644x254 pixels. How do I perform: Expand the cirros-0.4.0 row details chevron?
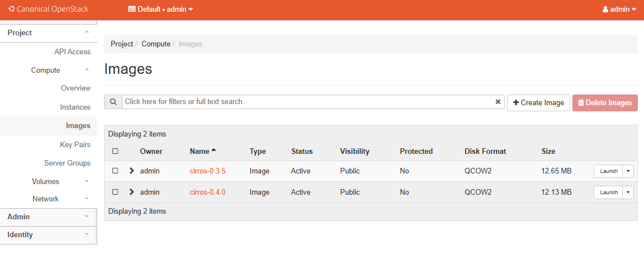click(131, 192)
